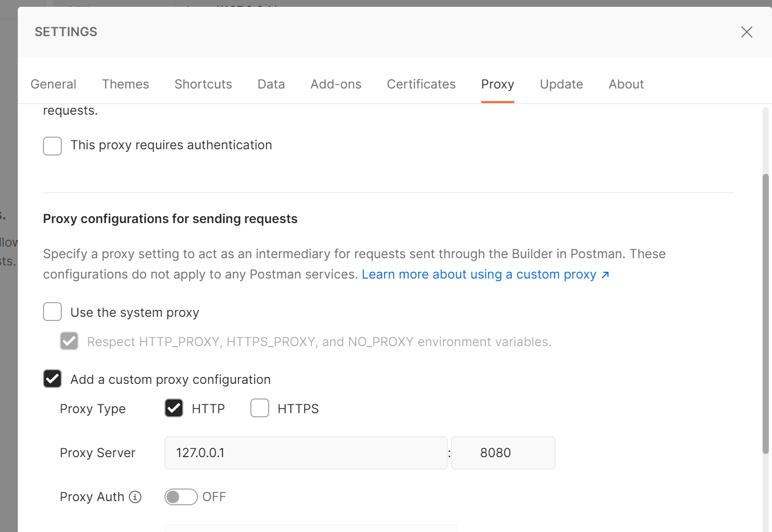
Task: Select the Proxy tab
Action: coord(498,84)
